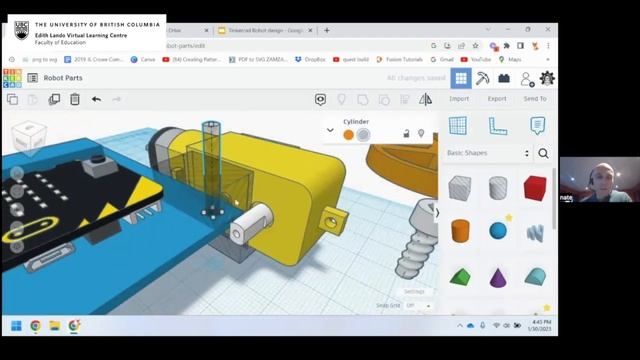Toggle the lock on the Cylinder
640x360 pixels.
tap(407, 133)
